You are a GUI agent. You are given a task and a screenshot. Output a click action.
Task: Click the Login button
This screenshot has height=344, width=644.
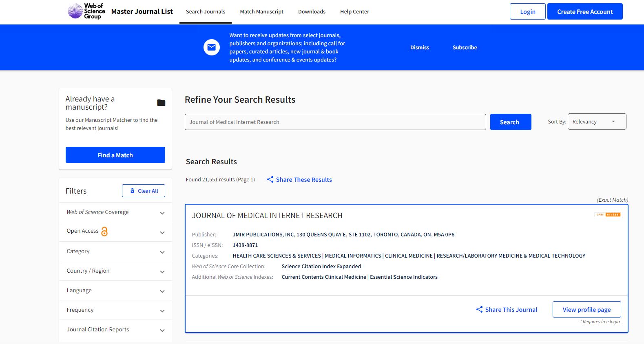click(528, 11)
